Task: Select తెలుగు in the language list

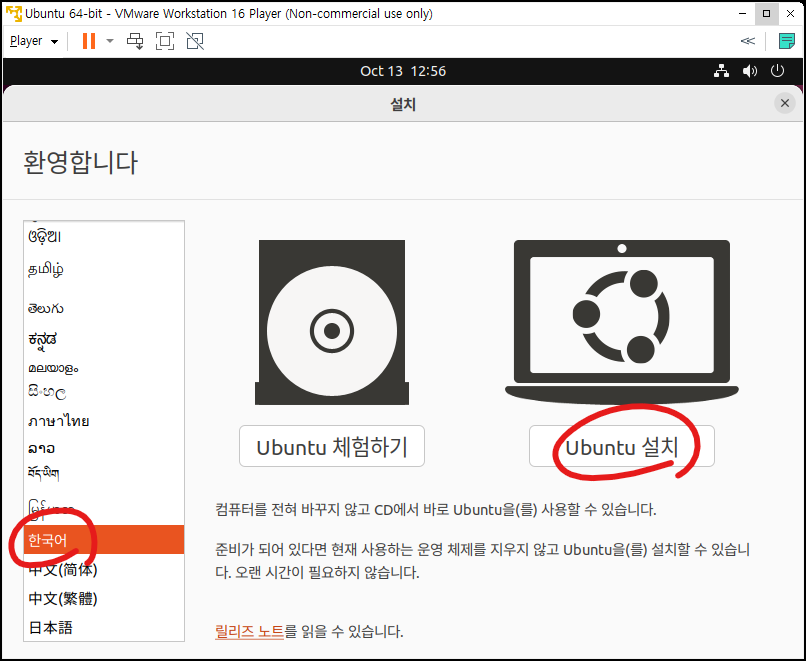Action: click(x=104, y=308)
